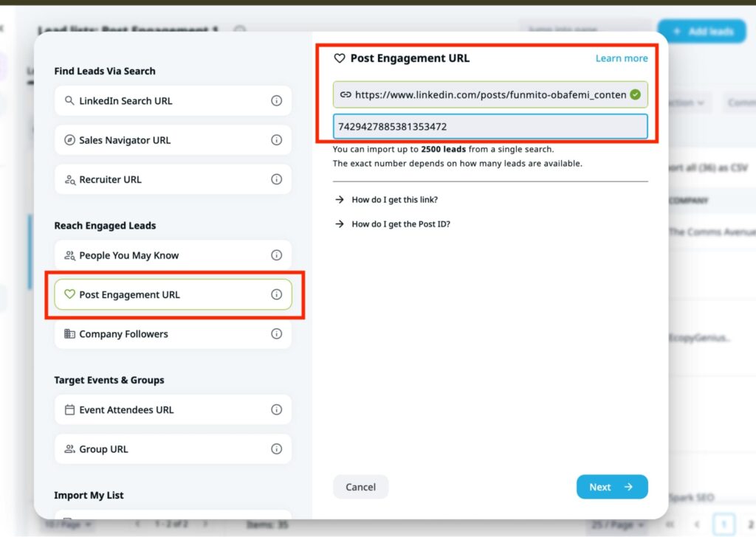Click the heart icon in the Post Engagement URL header
This screenshot has width=756, height=537.
[341, 58]
